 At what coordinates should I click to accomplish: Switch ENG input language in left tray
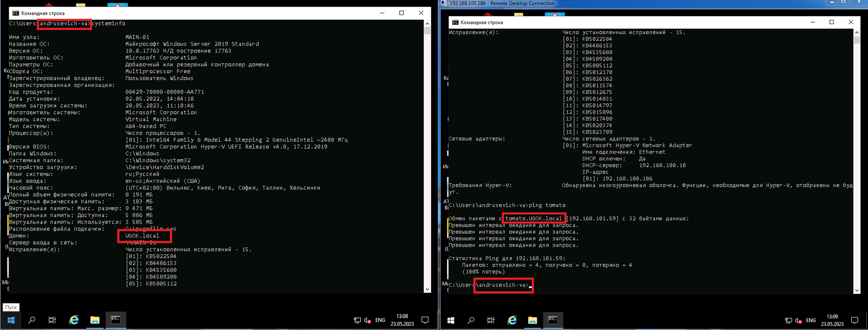[380, 320]
